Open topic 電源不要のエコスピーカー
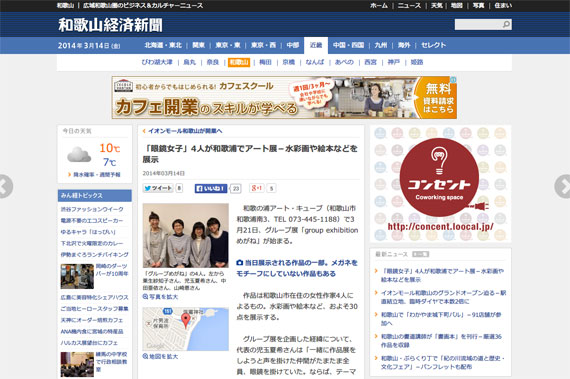 92,221
